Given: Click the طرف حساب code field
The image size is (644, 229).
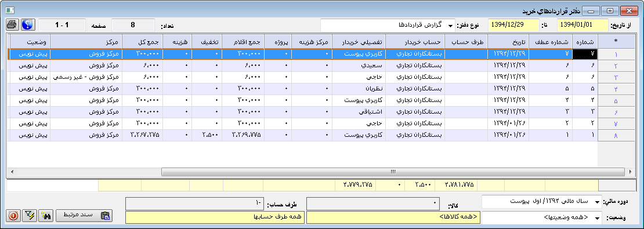Looking at the screenshot, I should pyautogui.click(x=194, y=203).
